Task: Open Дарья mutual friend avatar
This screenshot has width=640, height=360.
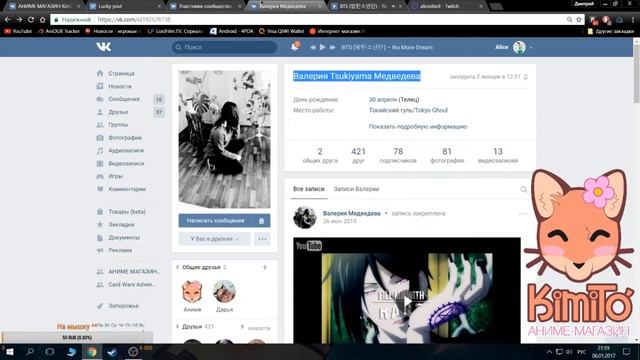Action: point(224,291)
